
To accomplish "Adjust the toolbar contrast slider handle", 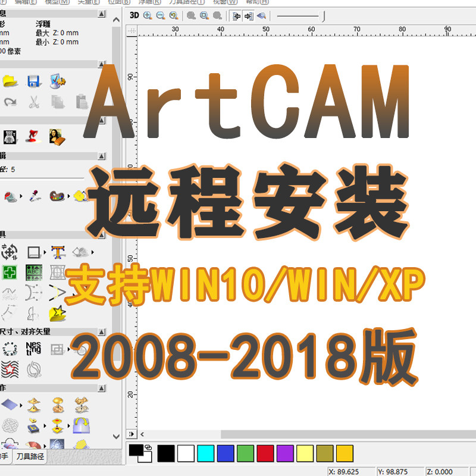I will pos(323,17).
